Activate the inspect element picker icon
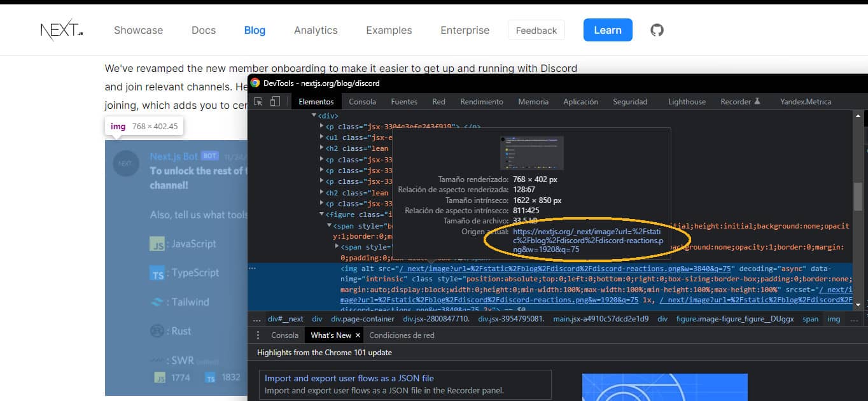Viewport: 868px width, 401px height. point(258,101)
